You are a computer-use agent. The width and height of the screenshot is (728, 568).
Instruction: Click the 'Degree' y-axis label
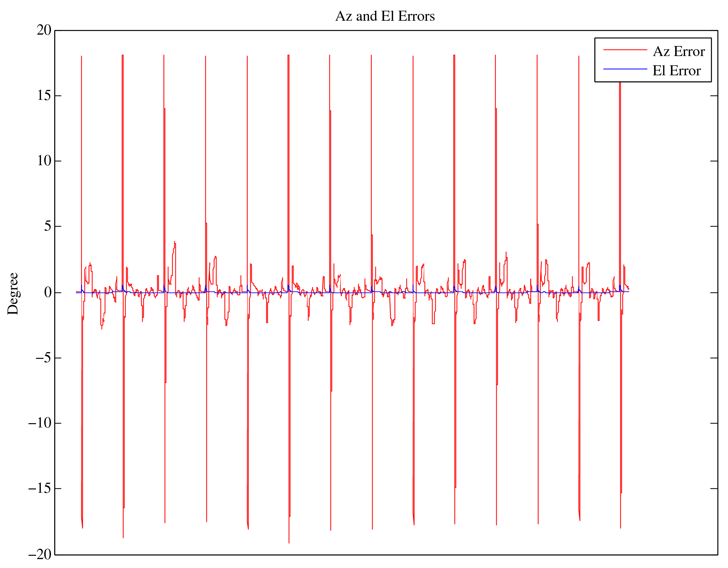click(13, 293)
